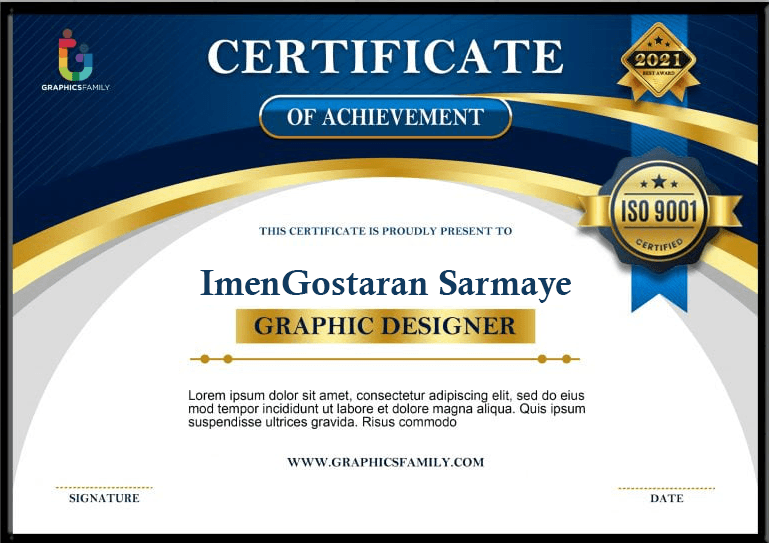Click the stars atop the ISO 9001 seal
This screenshot has height=543, width=769.
click(x=658, y=182)
